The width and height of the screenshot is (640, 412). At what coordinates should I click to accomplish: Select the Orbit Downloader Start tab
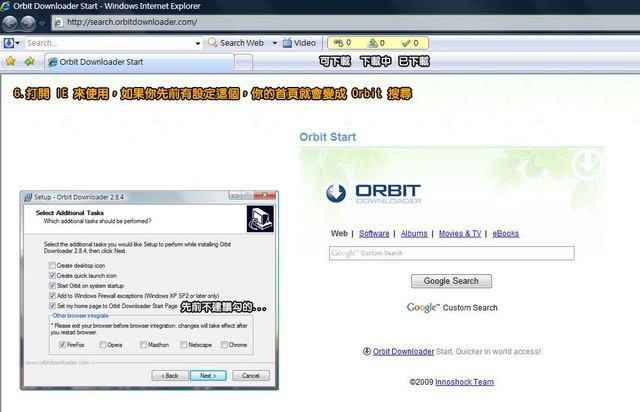139,62
